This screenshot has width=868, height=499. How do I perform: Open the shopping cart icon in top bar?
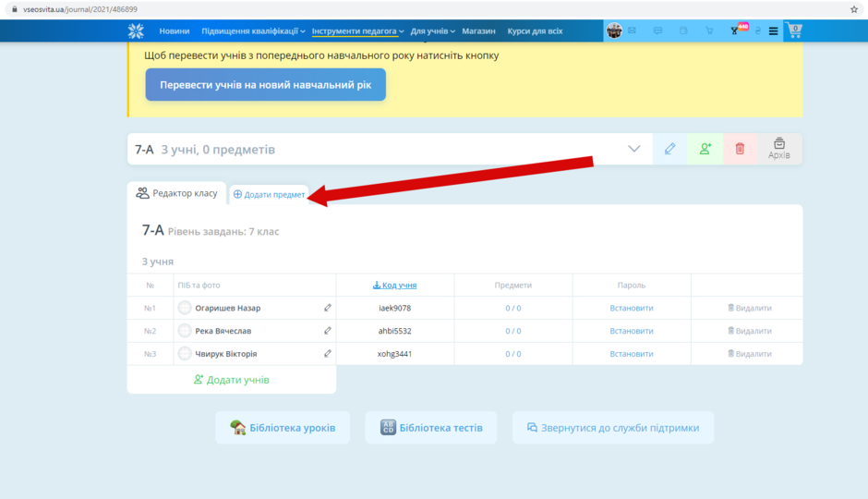794,30
